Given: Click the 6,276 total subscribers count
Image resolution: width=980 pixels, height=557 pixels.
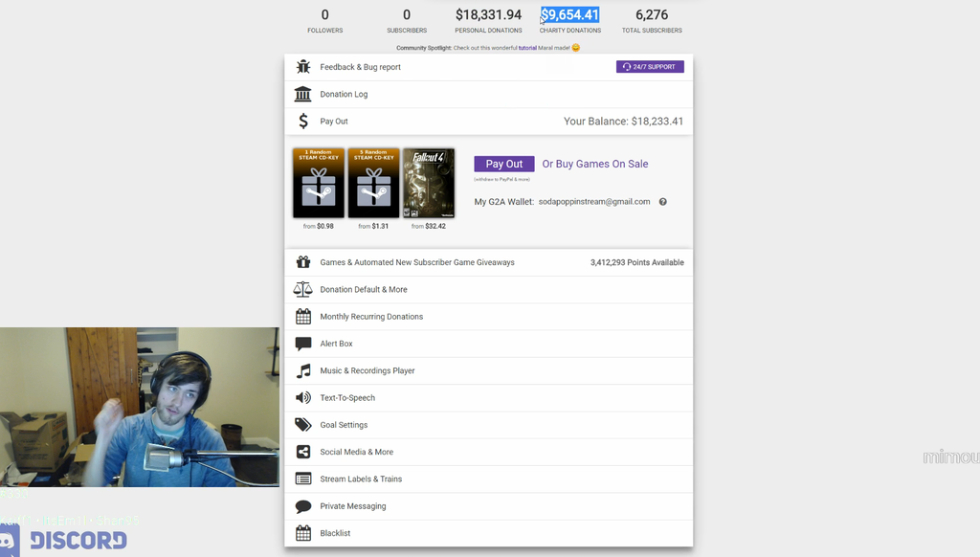Looking at the screenshot, I should [x=652, y=14].
